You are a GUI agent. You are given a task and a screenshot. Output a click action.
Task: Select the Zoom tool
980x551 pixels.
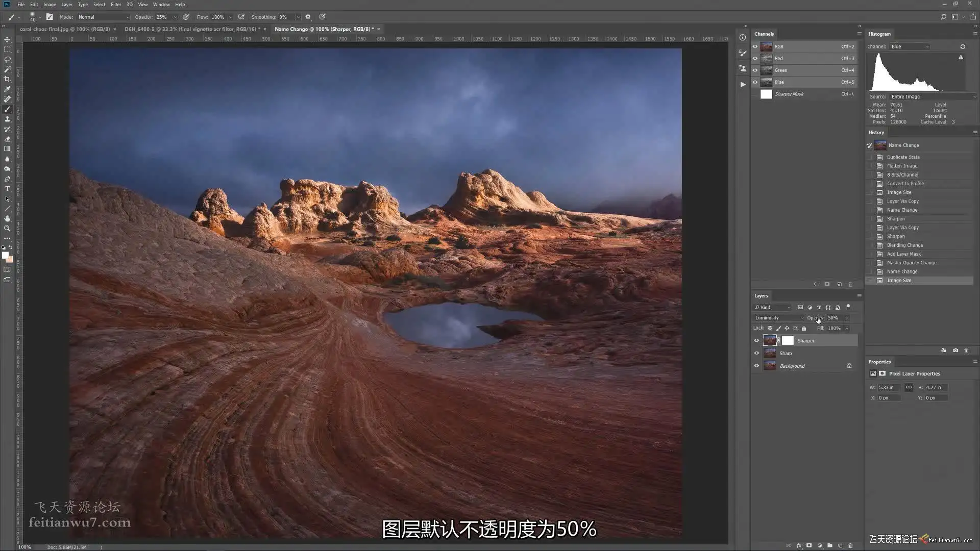click(x=7, y=229)
